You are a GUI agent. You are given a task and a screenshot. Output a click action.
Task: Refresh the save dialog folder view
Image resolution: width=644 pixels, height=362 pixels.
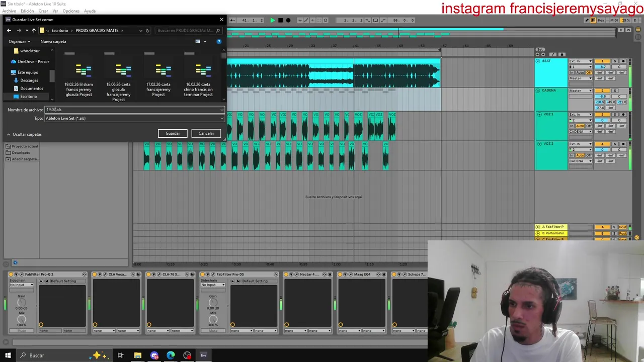click(x=147, y=30)
